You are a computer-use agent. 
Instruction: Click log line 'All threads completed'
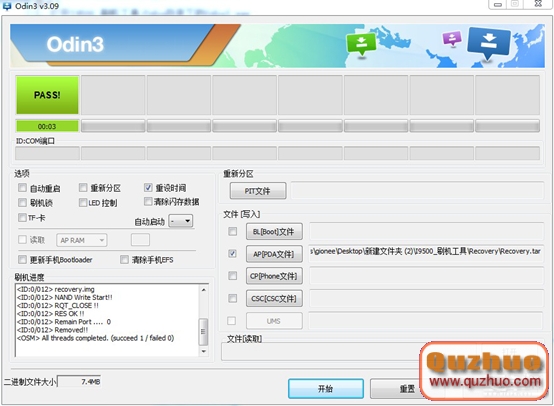(x=95, y=338)
